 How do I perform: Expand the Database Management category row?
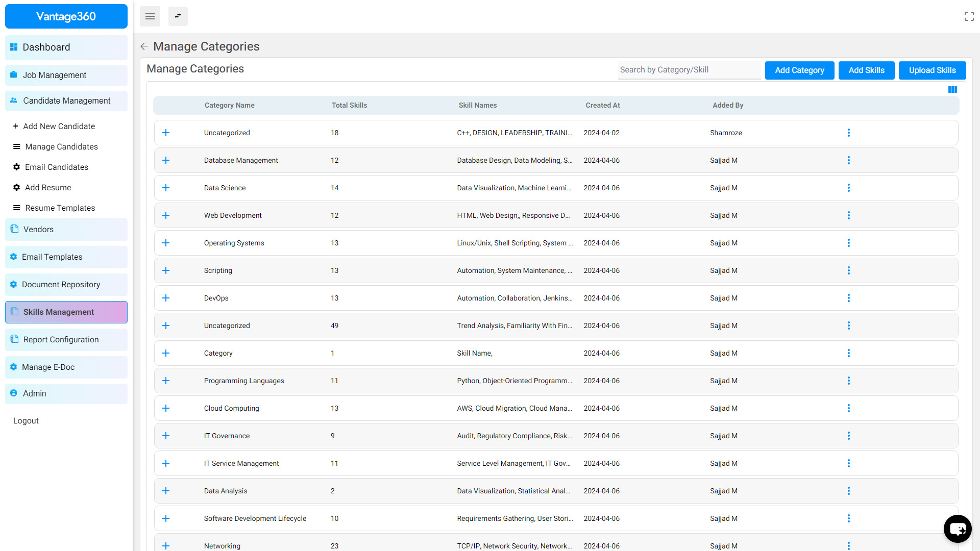(166, 160)
